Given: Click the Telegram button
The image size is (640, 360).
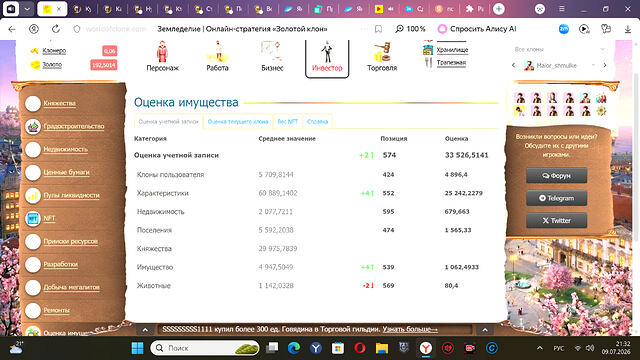Looking at the screenshot, I should [556, 198].
